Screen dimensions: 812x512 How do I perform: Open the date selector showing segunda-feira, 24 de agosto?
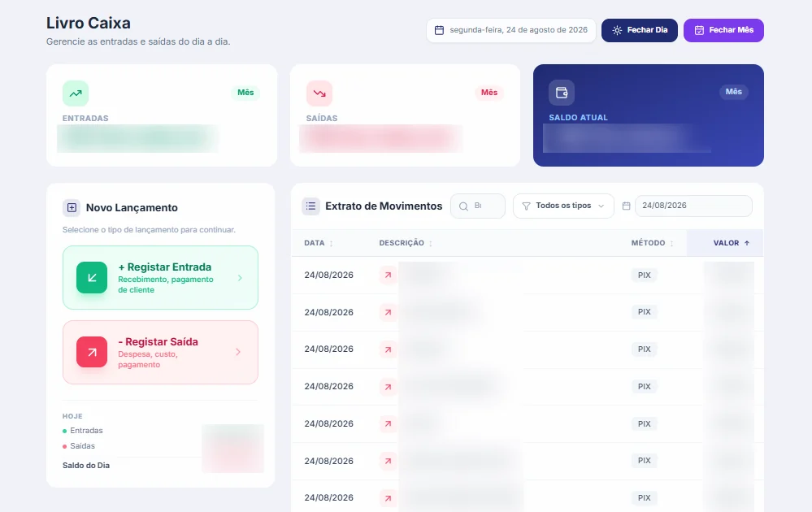coord(511,30)
